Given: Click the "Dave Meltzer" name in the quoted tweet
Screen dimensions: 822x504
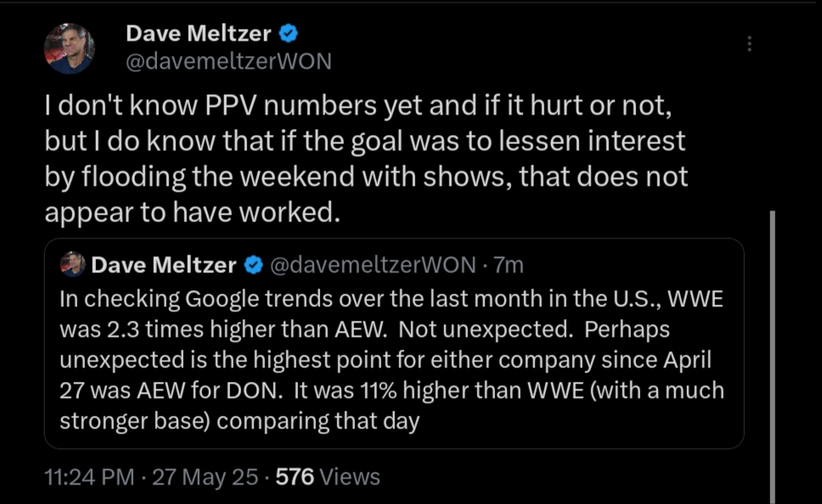Looking at the screenshot, I should [164, 266].
